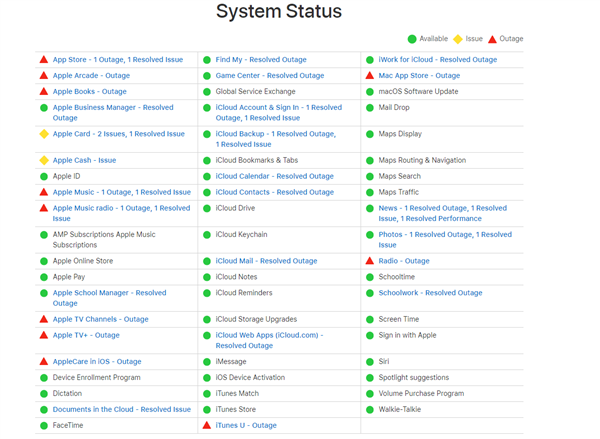600x439 pixels.
Task: Click the green dot beside Siri
Action: (x=370, y=362)
